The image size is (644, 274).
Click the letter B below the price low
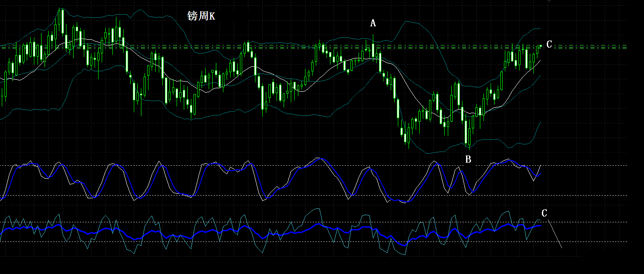point(468,159)
